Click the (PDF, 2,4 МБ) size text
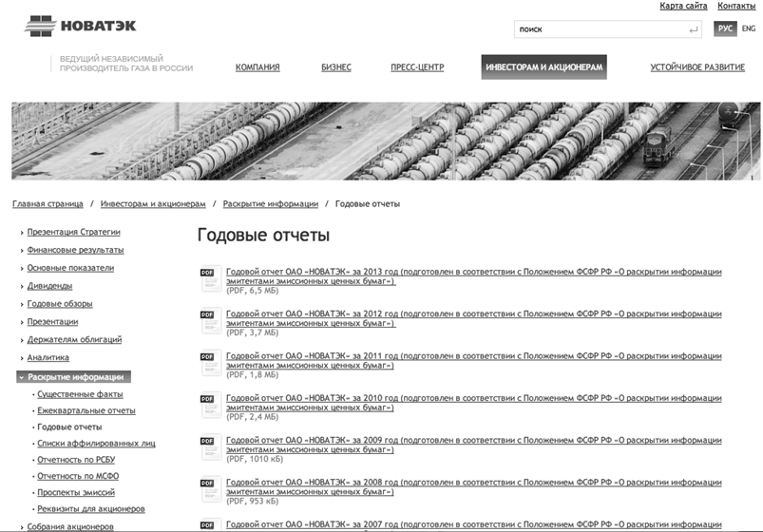763x532 pixels. coord(253,417)
